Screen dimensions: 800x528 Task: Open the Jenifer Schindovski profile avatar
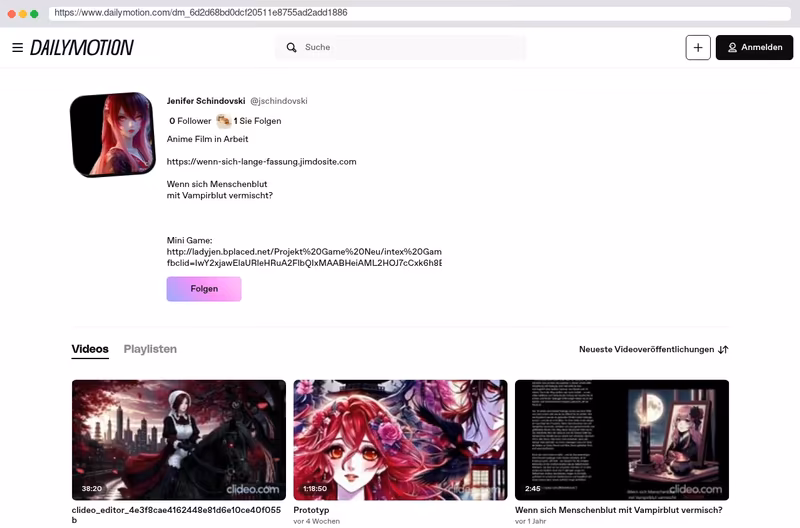click(x=113, y=135)
